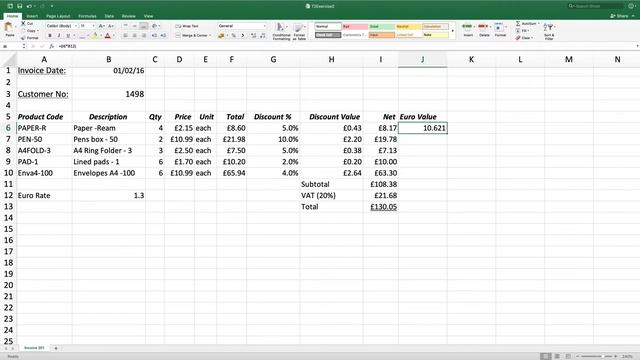Open the Fill dropdown

(x=522, y=31)
